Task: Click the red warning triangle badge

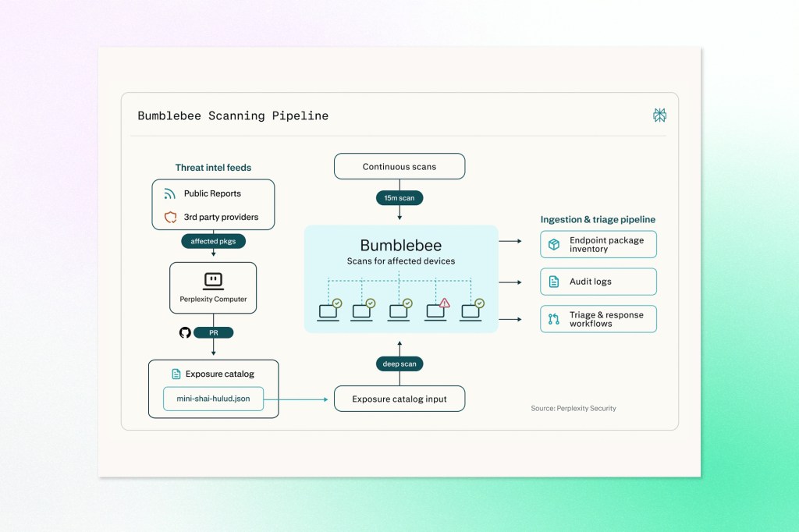Action: pyautogui.click(x=444, y=303)
